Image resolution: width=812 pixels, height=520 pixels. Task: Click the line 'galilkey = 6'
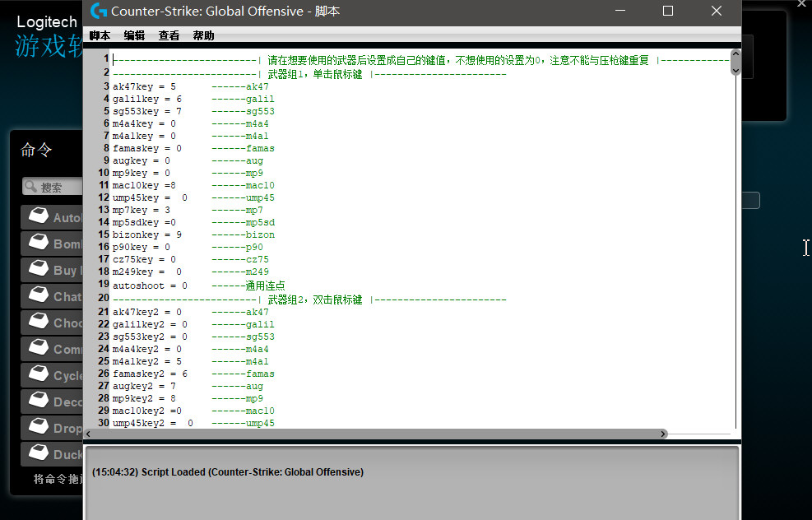point(147,99)
